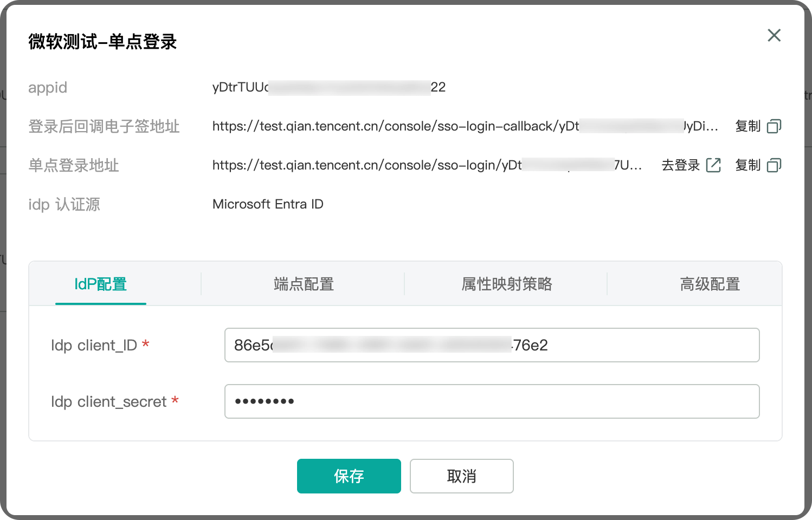Click the copy icon on the SSO login row
The width and height of the screenshot is (812, 520).
click(774, 165)
